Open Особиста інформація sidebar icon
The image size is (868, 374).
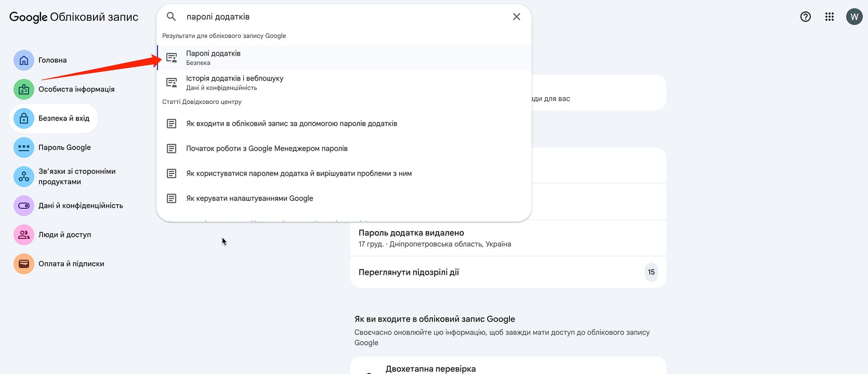pyautogui.click(x=24, y=89)
